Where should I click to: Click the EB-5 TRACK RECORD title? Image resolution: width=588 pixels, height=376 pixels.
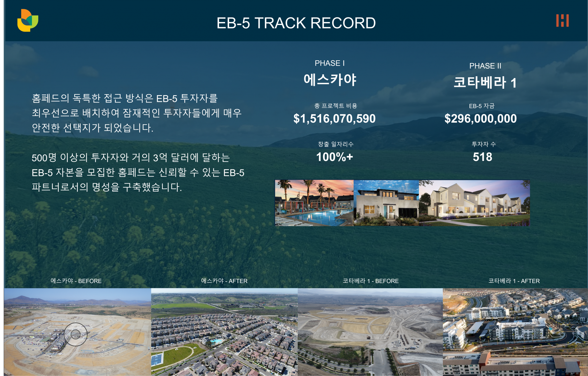[296, 23]
